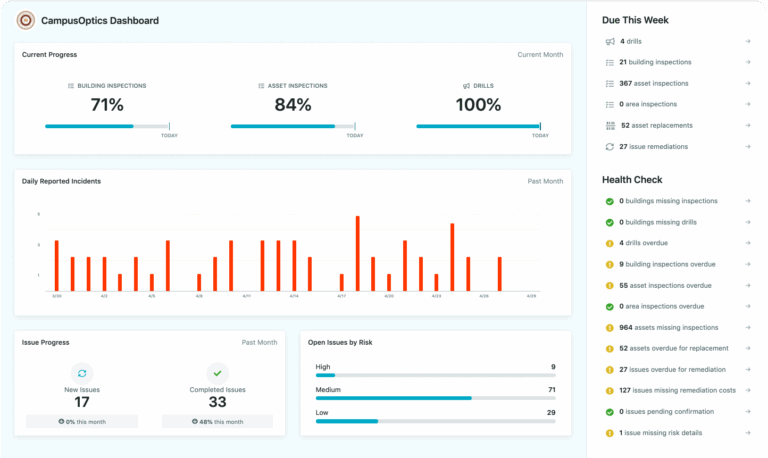Click the New Issues refresh circle icon
The image size is (768, 458).
click(x=82, y=373)
